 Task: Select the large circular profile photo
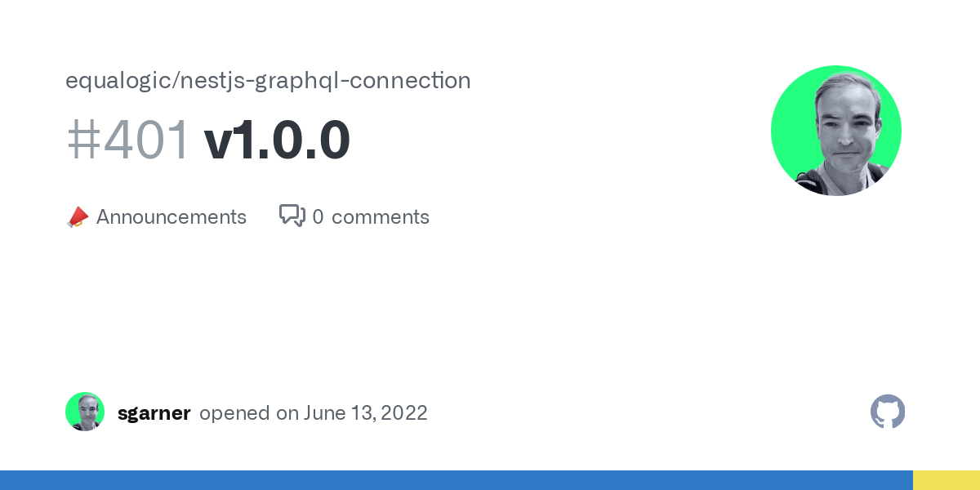[x=836, y=131]
